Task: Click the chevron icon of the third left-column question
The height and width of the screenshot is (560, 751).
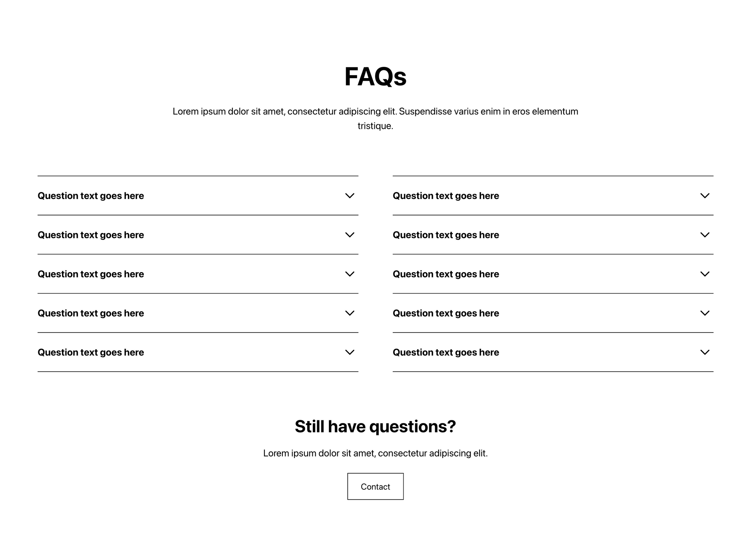Action: pos(350,274)
